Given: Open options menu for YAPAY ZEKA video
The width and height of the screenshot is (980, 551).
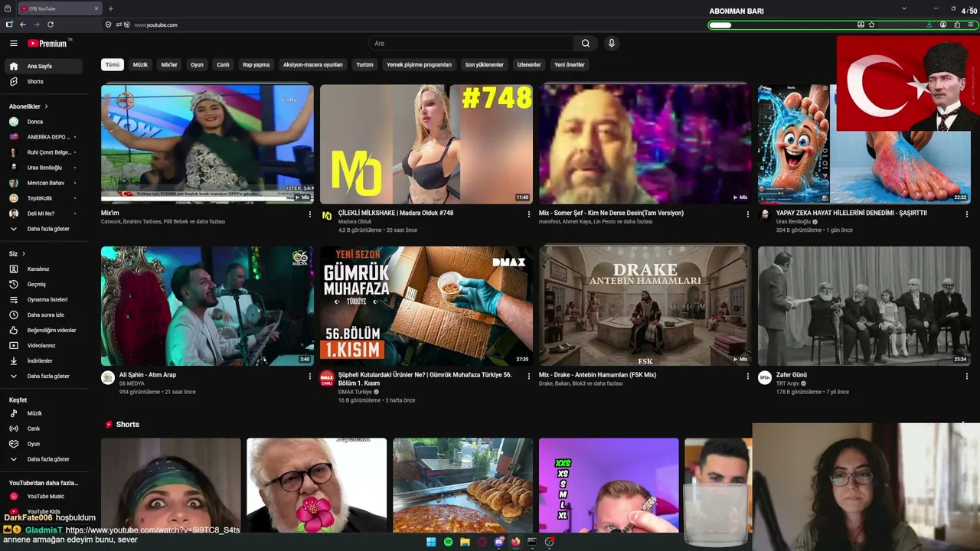Looking at the screenshot, I should [968, 214].
